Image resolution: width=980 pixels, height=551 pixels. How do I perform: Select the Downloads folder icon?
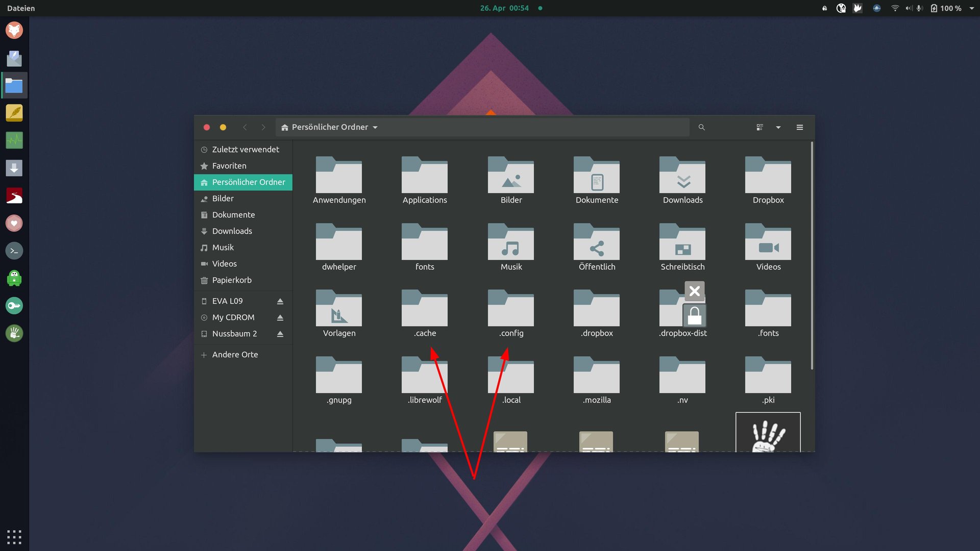682,176
